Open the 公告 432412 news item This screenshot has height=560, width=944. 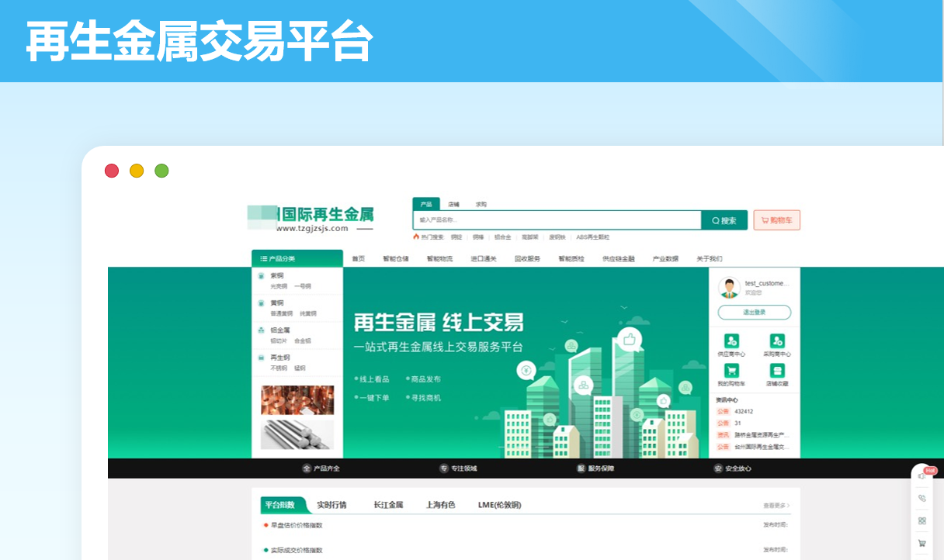click(735, 411)
